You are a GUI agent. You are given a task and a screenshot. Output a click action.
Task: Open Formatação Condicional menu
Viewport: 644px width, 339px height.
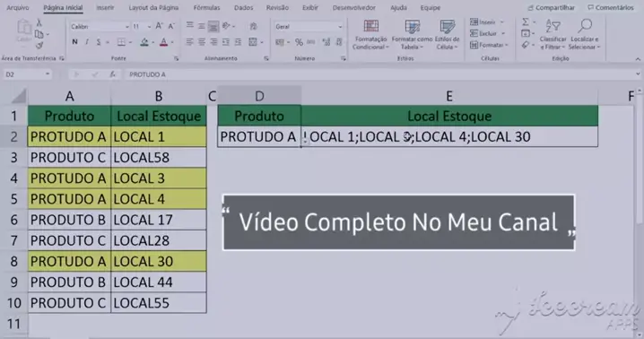[x=370, y=35]
